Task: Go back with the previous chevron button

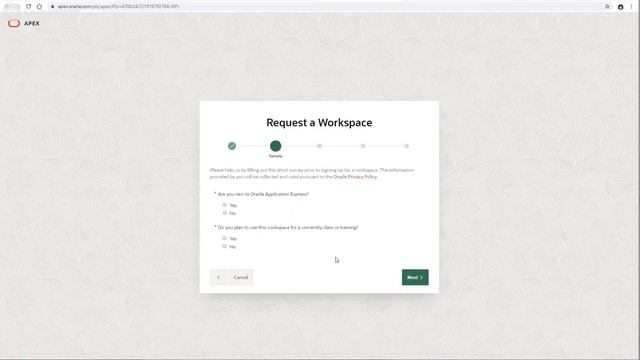Action: tap(218, 277)
